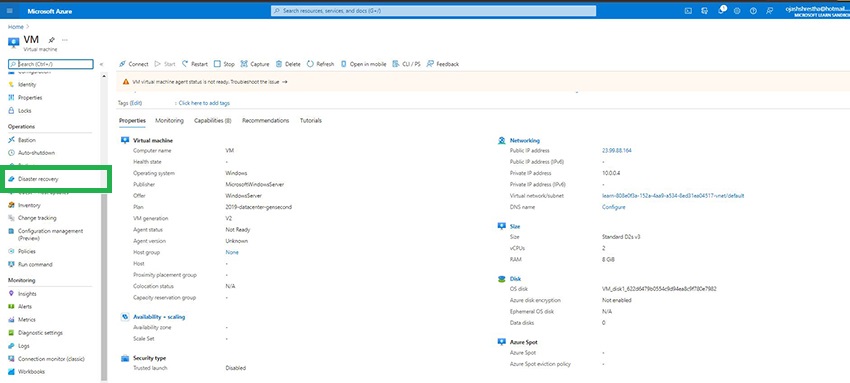Image resolution: width=850 pixels, height=383 pixels.
Task: Click the sidebar Search (Ctrl+/) box
Action: (x=51, y=64)
